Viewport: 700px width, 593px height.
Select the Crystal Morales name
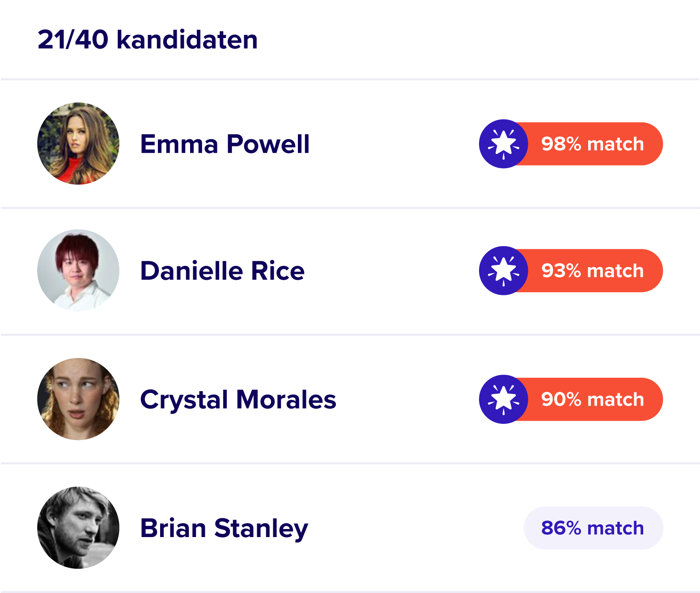(238, 400)
